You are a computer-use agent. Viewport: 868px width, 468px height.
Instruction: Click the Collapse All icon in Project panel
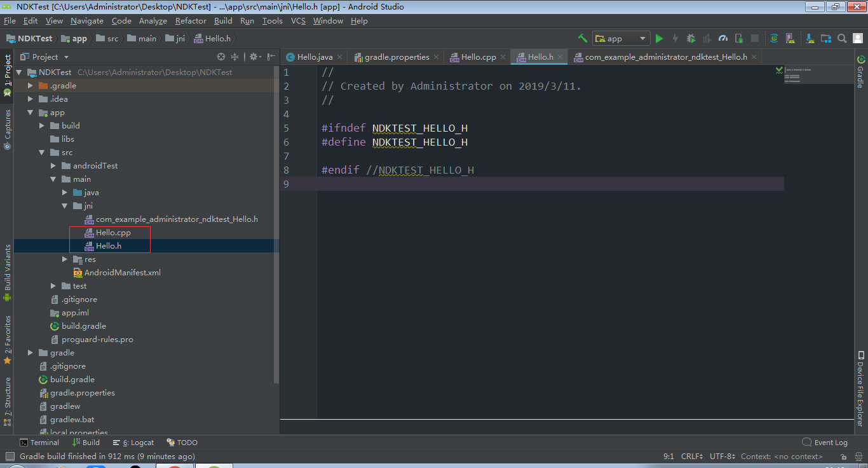click(x=235, y=57)
